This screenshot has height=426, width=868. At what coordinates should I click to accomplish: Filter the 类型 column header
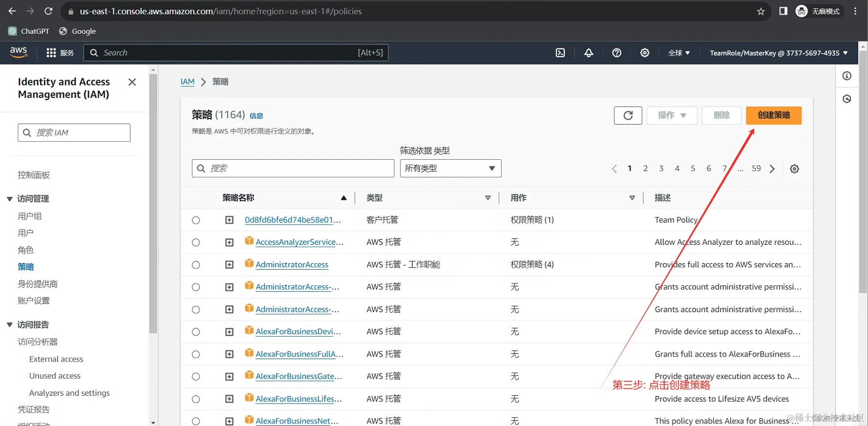487,198
